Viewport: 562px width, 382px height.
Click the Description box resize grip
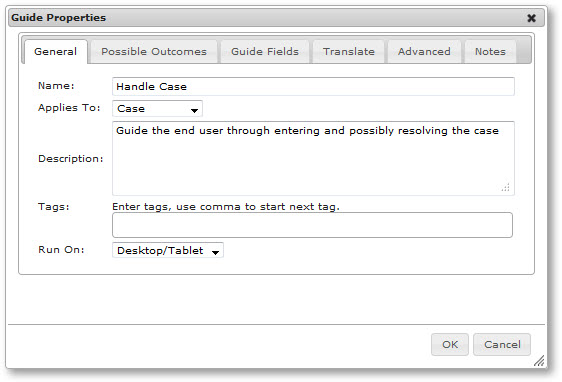pyautogui.click(x=505, y=187)
